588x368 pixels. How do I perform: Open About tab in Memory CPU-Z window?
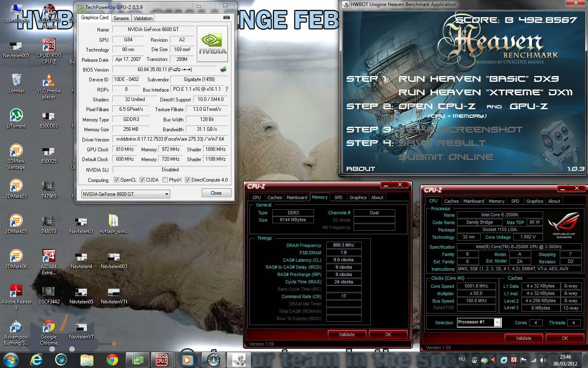point(377,197)
